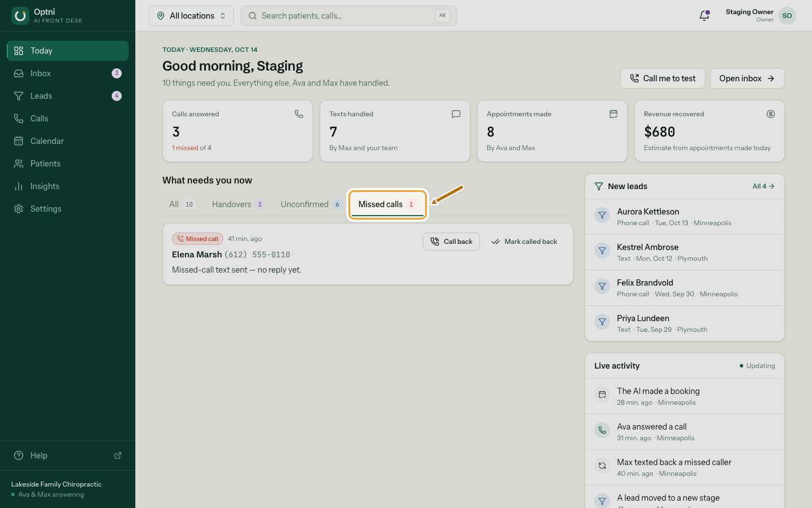Click the Calls answered phone icon
Viewport: 812px width, 508px height.
[299, 114]
